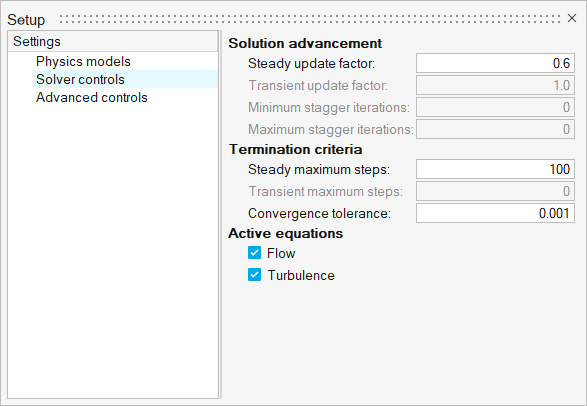Click the Setup panel title

coord(26,20)
